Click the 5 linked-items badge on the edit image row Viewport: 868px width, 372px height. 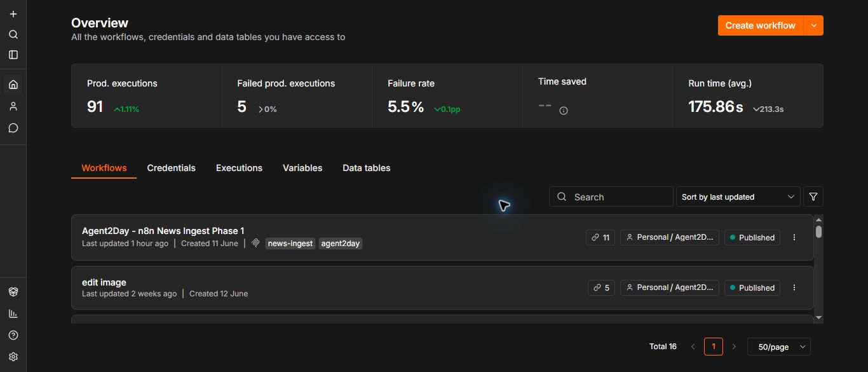(x=601, y=287)
